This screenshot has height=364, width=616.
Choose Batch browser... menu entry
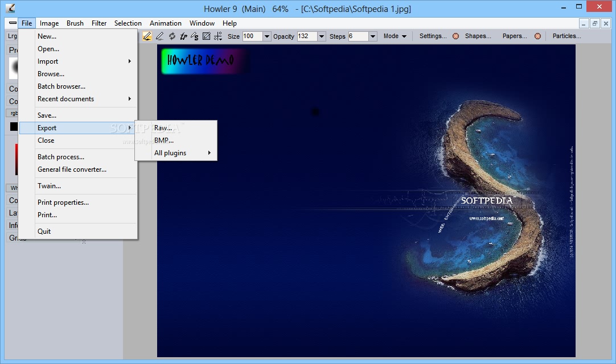[78, 86]
